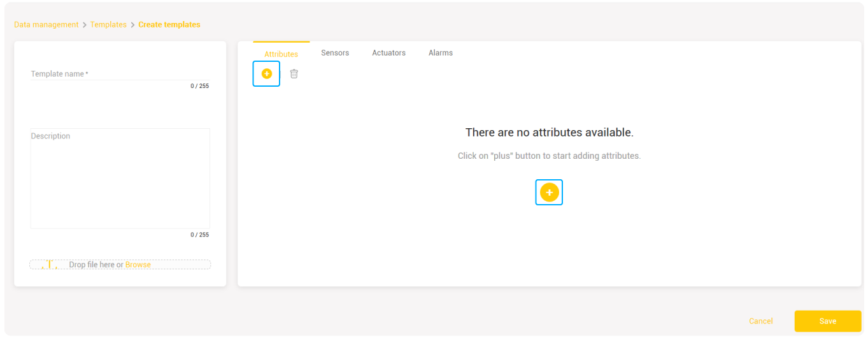Click the Browse file link
This screenshot has width=868, height=338.
[138, 265]
